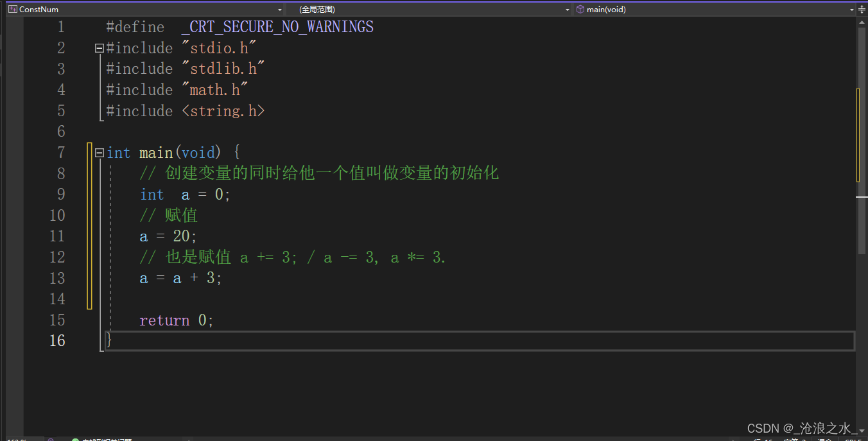Click the scrollbar down arrow
Screen dimensions: 868x441
tap(862, 430)
